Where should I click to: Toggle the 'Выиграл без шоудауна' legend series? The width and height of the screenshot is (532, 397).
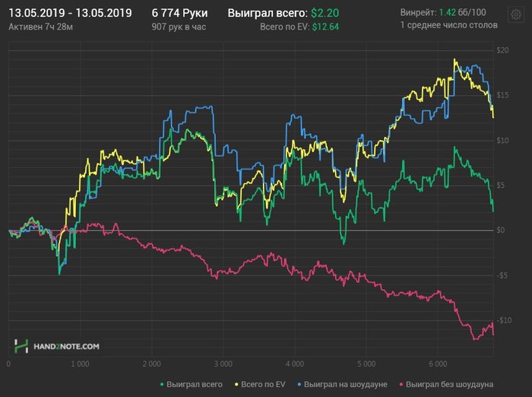446,384
